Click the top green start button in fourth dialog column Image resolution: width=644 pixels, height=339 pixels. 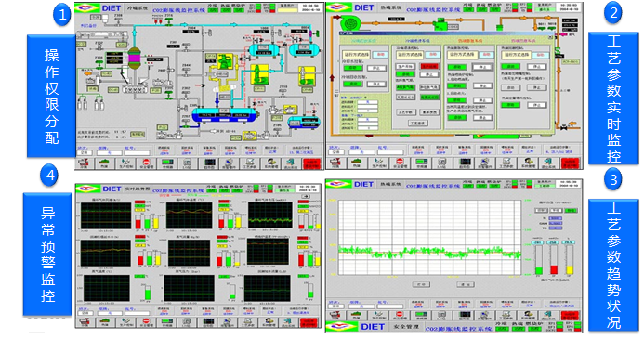pos(510,66)
